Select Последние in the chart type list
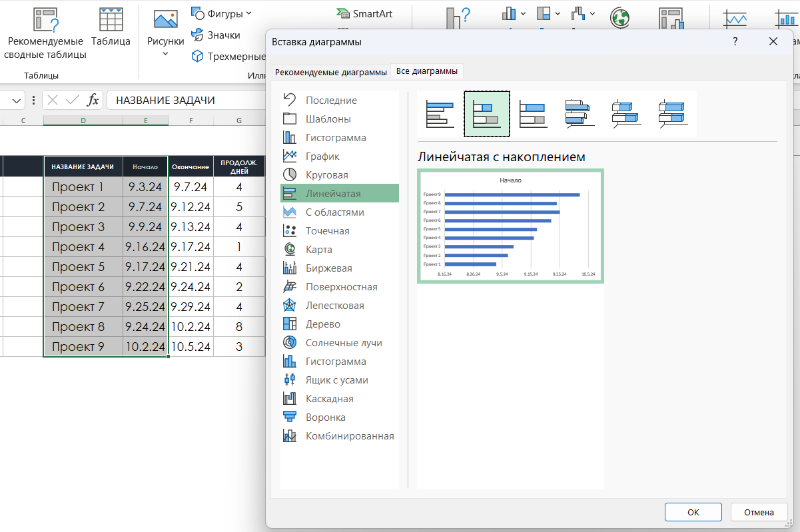This screenshot has height=532, width=800. [340, 101]
